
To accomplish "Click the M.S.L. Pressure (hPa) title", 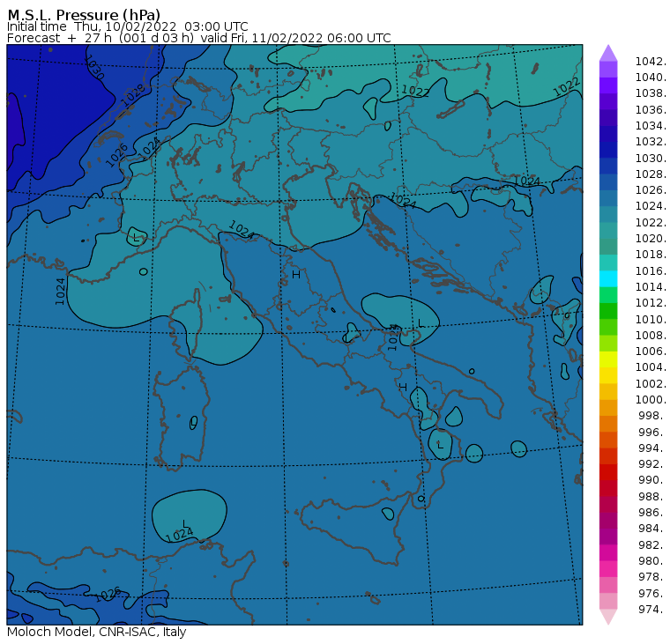I will 84,15.
